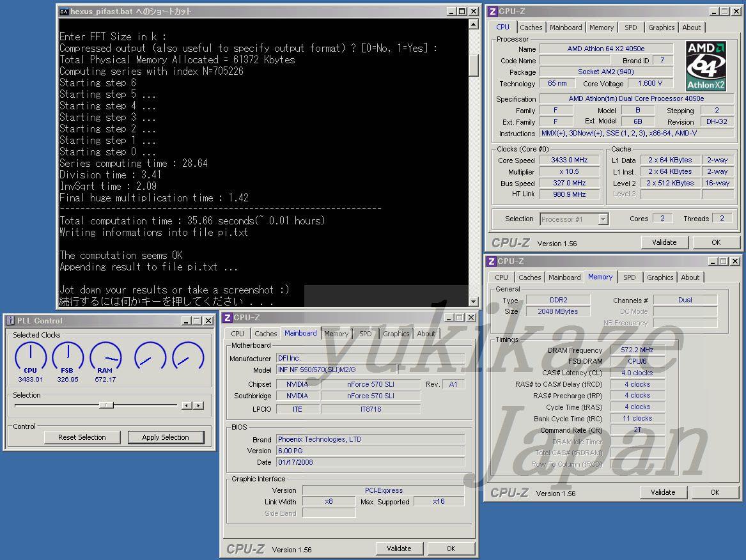Click the Bank Cycle Time value '11 clocks'
The height and width of the screenshot is (560, 746).
pos(637,418)
